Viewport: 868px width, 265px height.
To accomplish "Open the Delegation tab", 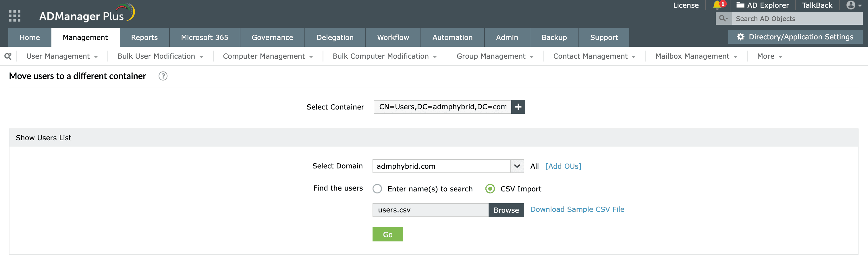I will point(335,37).
